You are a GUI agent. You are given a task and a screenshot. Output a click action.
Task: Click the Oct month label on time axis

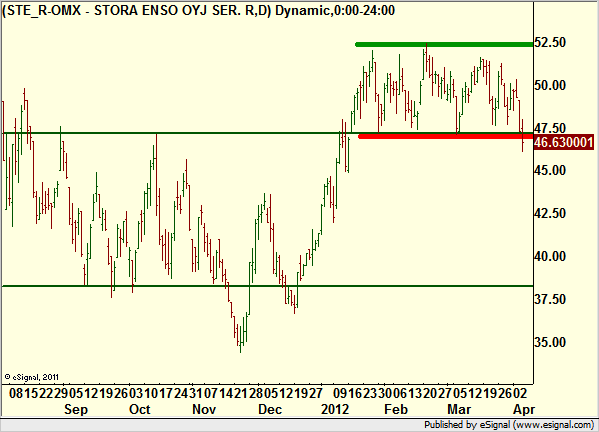[x=140, y=409]
